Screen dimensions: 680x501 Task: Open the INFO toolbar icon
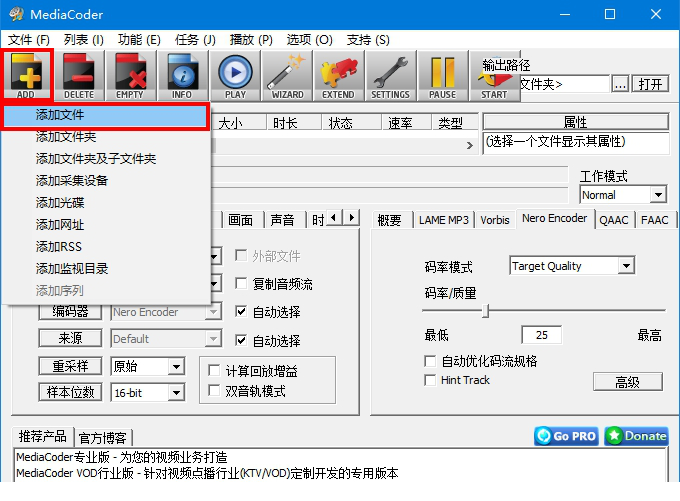pos(182,75)
